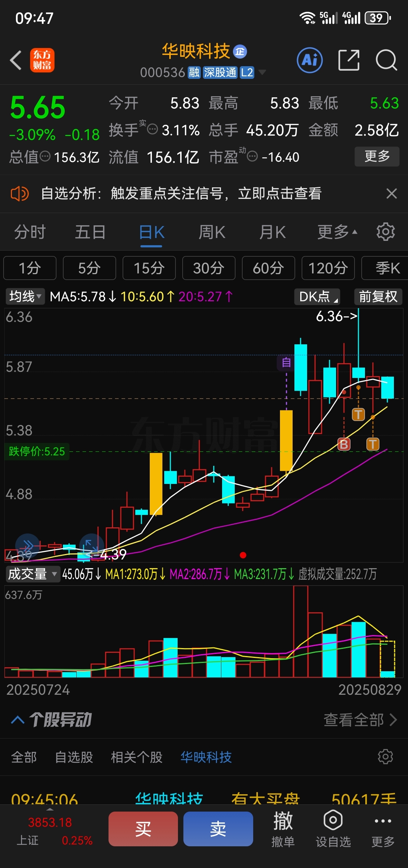Tap the 设自选 watchlist icon
The width and height of the screenshot is (408, 868).
click(333, 828)
